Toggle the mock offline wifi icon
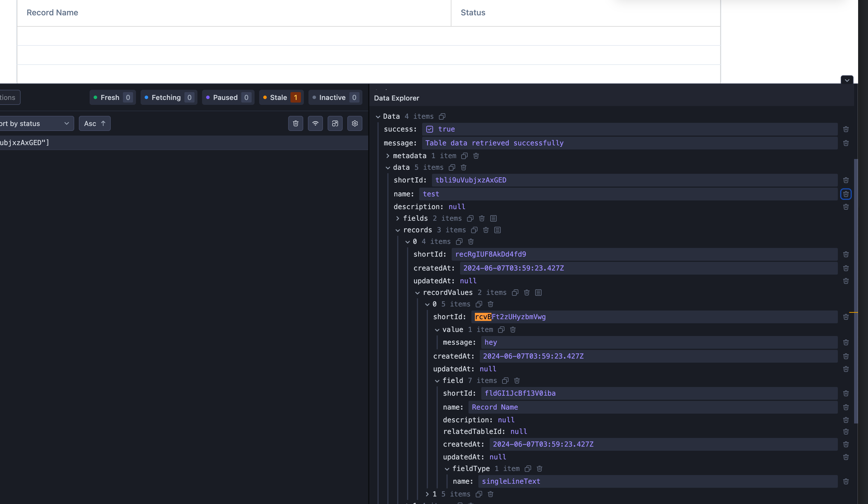This screenshot has width=868, height=504. click(x=315, y=123)
